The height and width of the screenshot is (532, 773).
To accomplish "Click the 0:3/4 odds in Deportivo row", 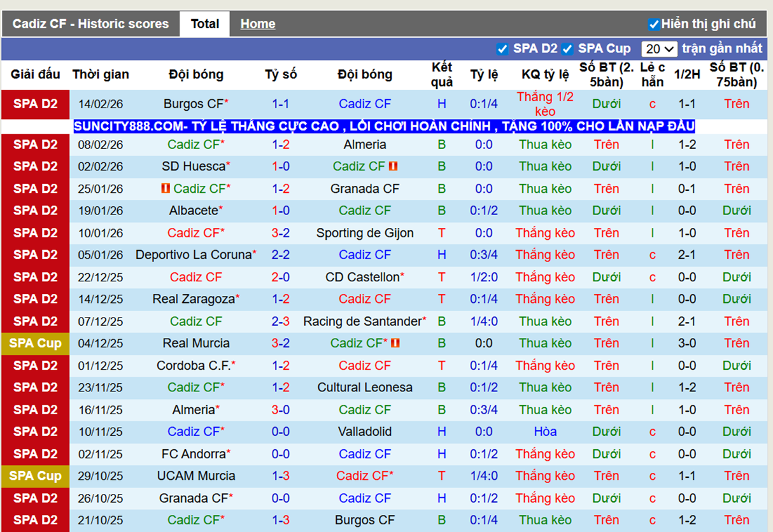I will [x=484, y=255].
